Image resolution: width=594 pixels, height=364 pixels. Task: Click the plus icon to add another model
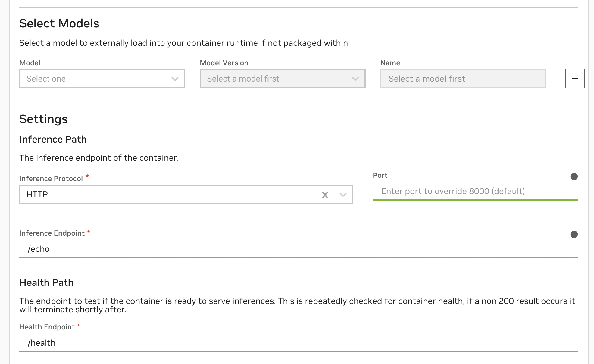tap(575, 79)
